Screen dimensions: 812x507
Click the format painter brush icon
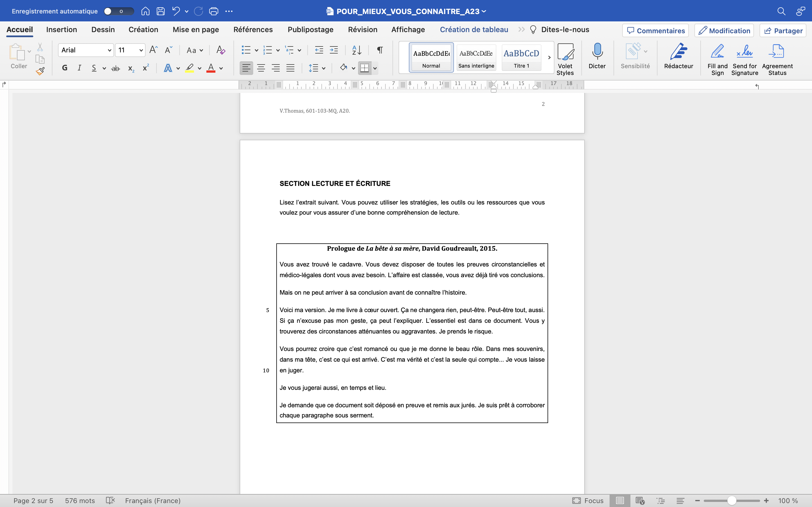(40, 71)
